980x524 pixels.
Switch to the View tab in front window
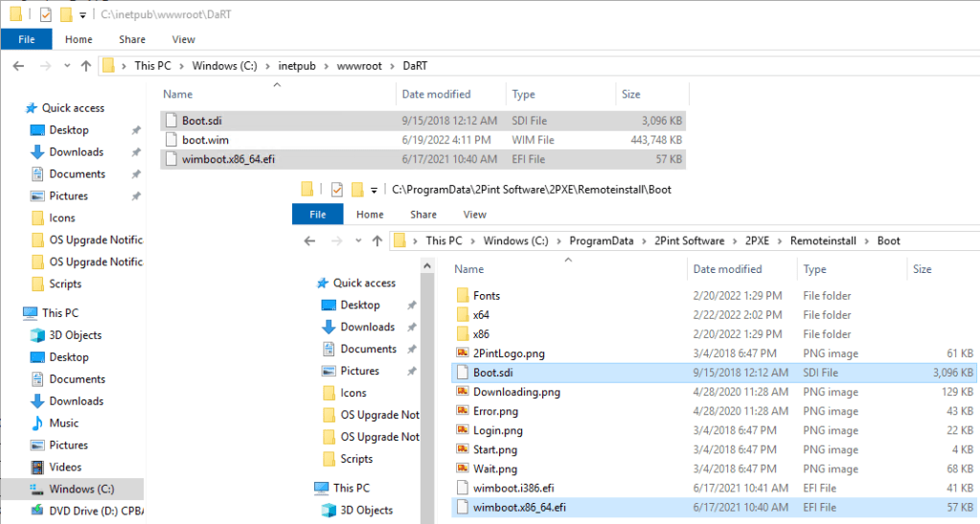click(x=474, y=215)
